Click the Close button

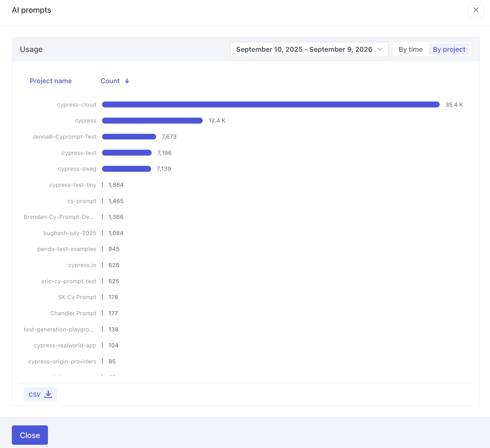pyautogui.click(x=30, y=435)
